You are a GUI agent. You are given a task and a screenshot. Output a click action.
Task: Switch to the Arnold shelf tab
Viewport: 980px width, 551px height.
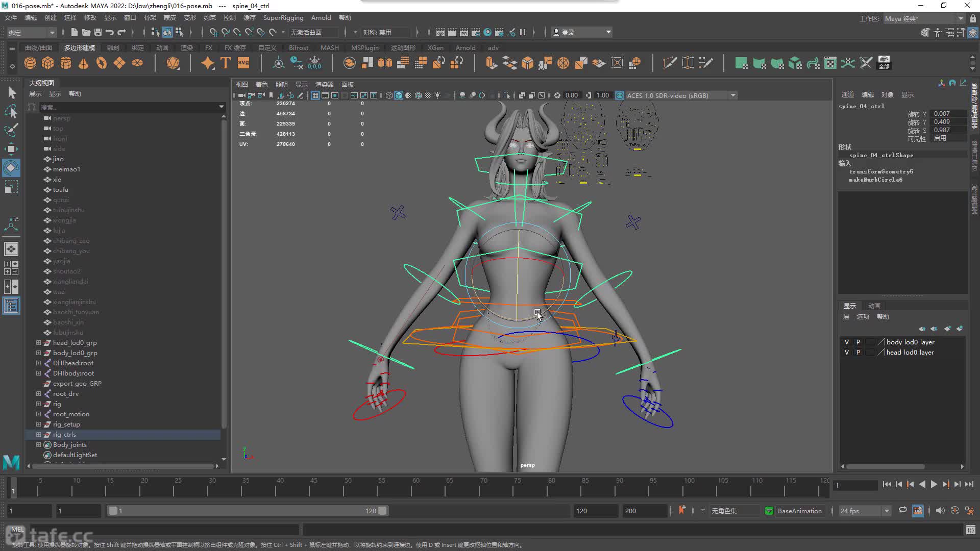[465, 48]
